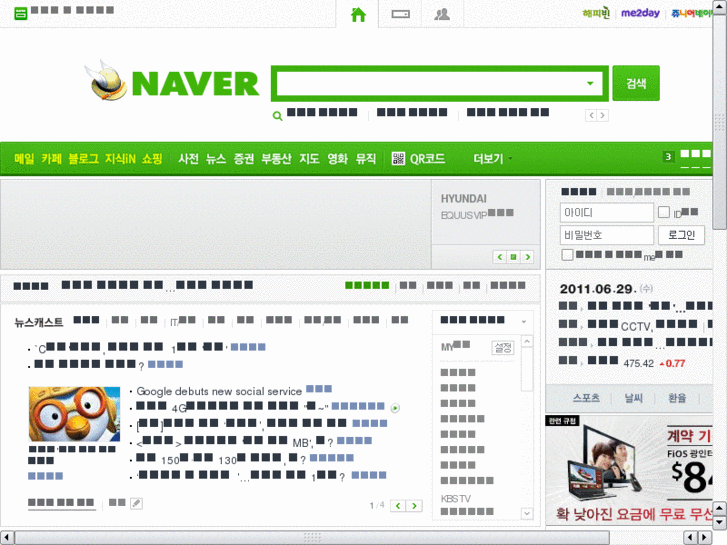Click the vertical page scrollbar thumb
727x545 pixels.
tap(720, 122)
